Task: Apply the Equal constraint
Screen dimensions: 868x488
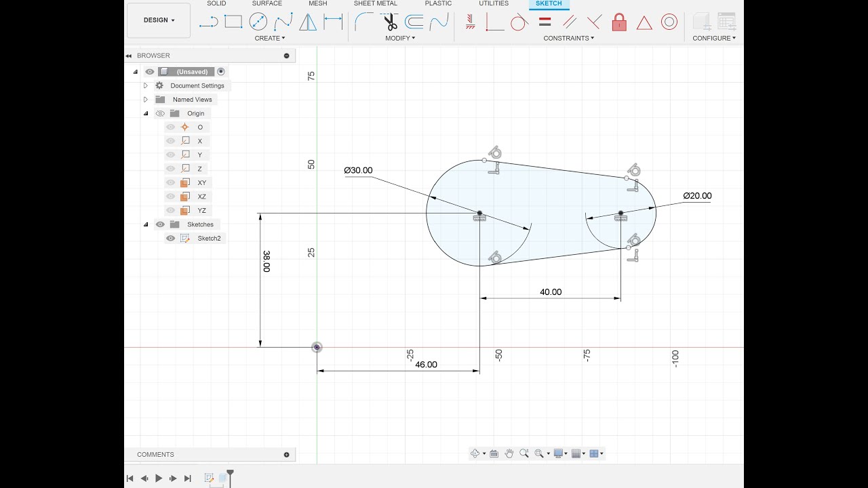Action: tap(545, 22)
